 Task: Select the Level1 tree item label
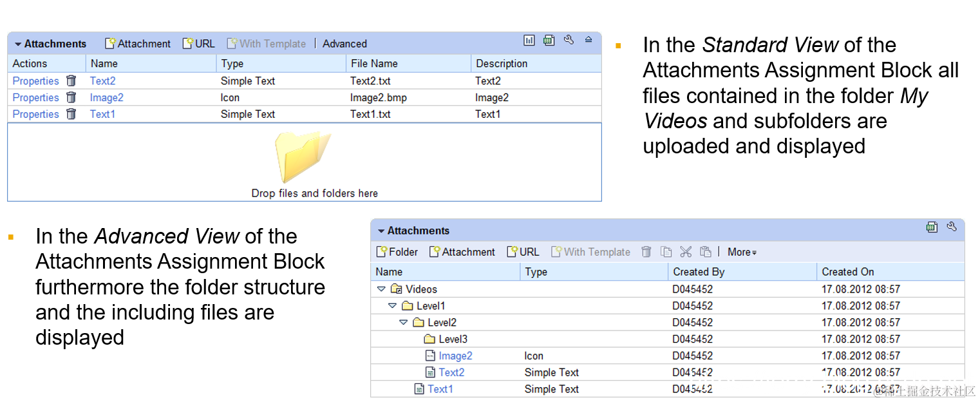431,306
